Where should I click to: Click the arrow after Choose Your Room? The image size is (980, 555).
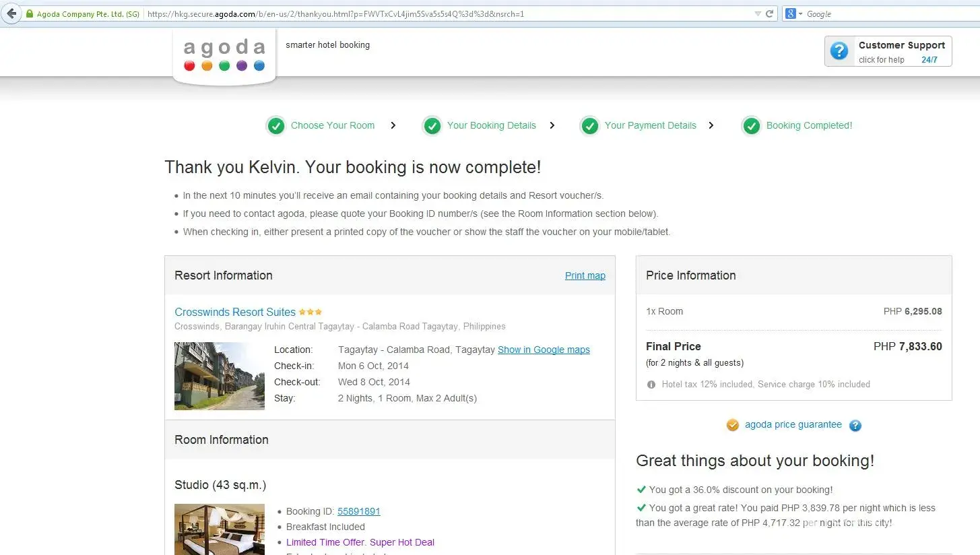(x=393, y=125)
